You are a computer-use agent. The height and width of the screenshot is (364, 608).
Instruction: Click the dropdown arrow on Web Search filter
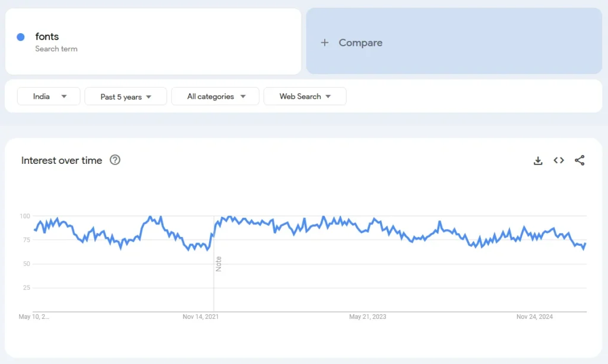(330, 96)
